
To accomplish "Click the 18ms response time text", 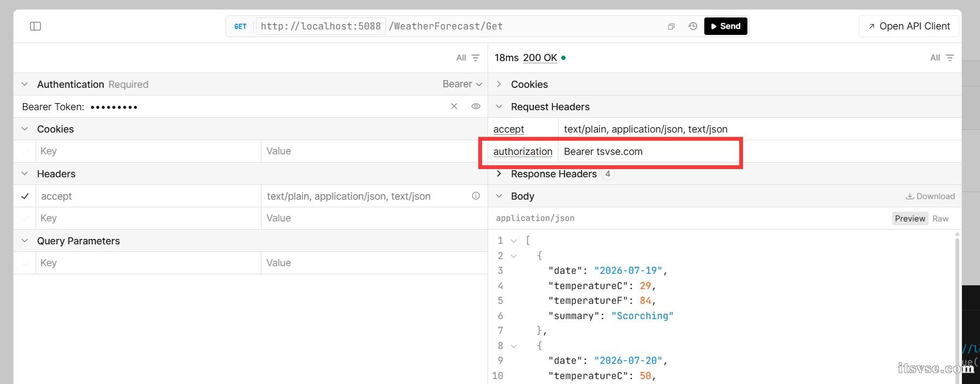I will click(507, 58).
